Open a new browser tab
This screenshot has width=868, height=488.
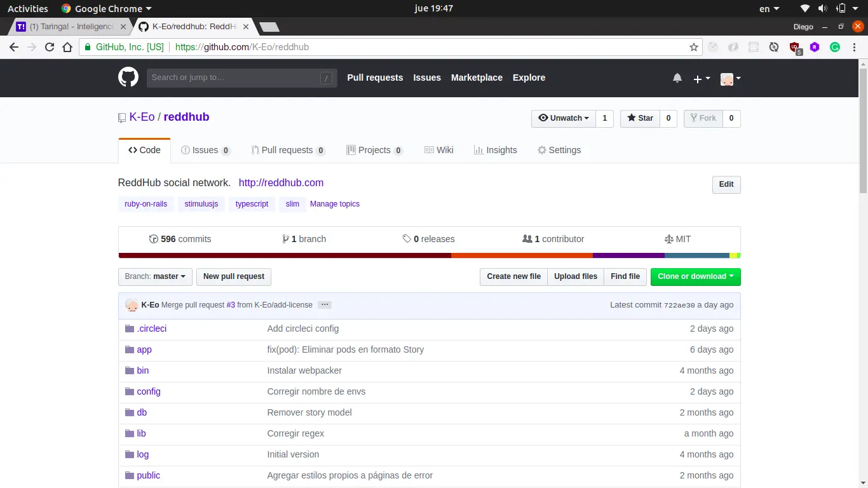(269, 27)
